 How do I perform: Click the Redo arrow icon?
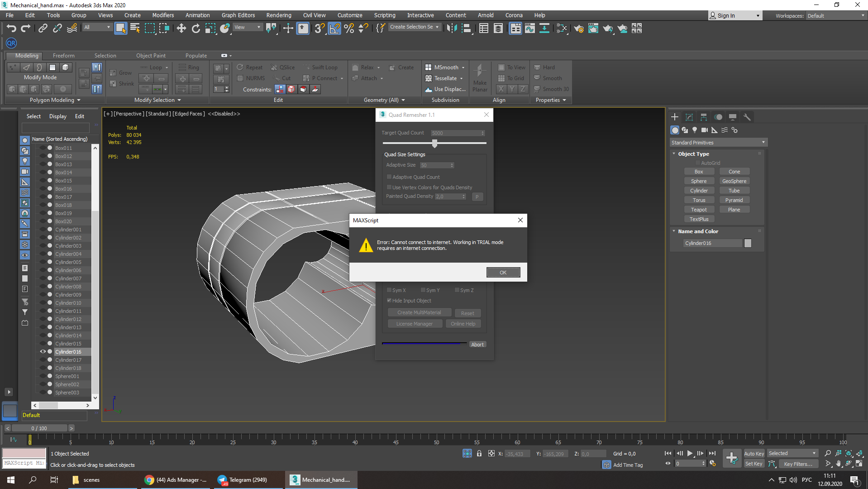(x=26, y=29)
